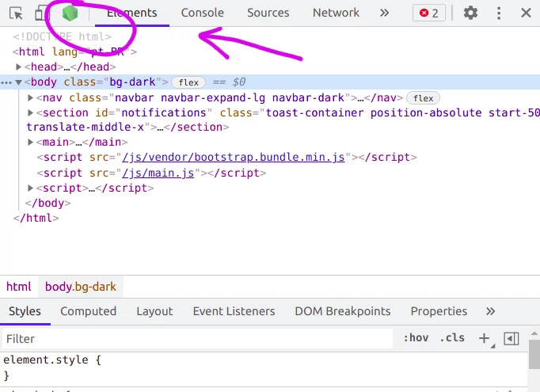This screenshot has height=392, width=540.
Task: Open the three-dot customize menu
Action: 499,13
